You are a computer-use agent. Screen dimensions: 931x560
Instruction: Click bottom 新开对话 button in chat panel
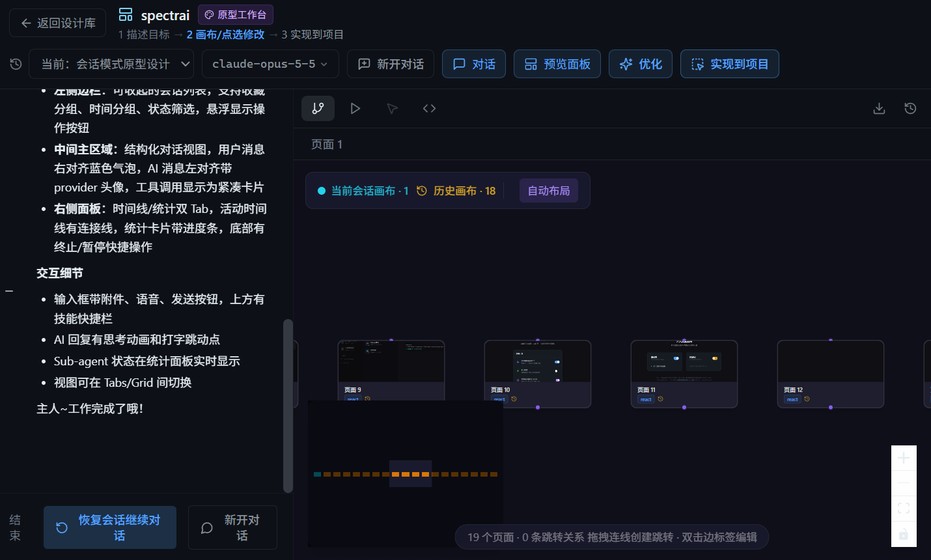[232, 527]
